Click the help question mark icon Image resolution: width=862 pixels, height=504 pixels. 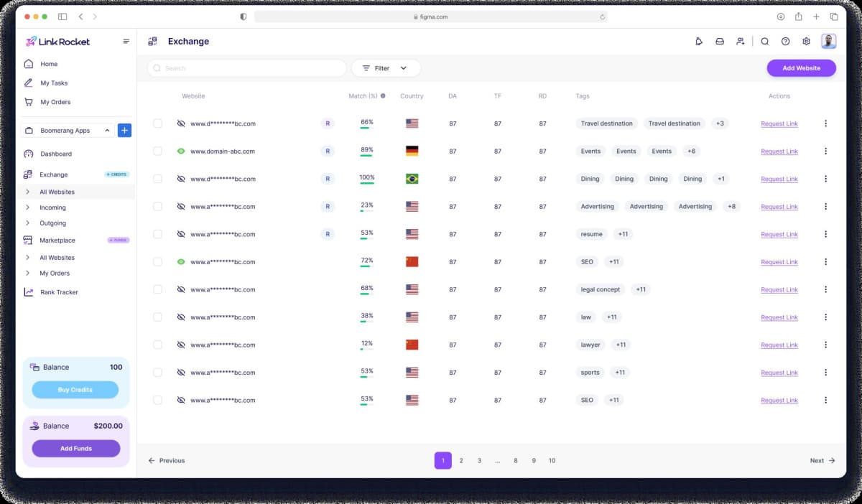(x=785, y=42)
